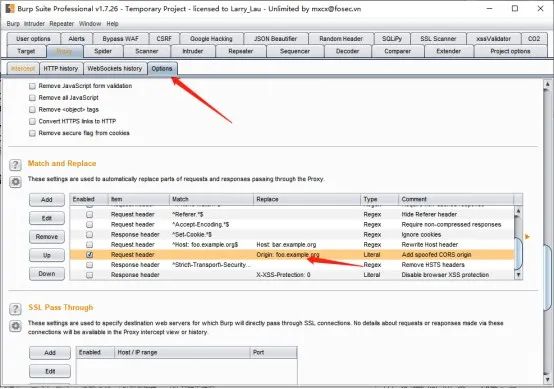
Task: Open Match and Replace gear settings
Action: click(x=15, y=182)
